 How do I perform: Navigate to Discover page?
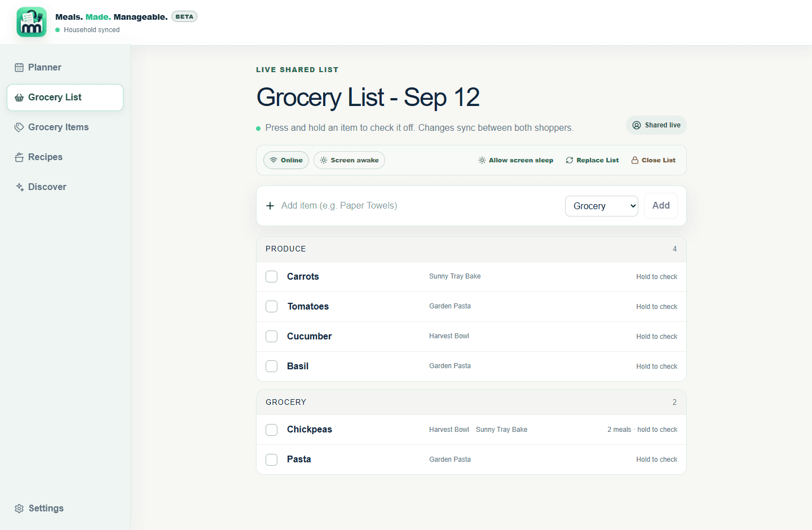pos(65,187)
